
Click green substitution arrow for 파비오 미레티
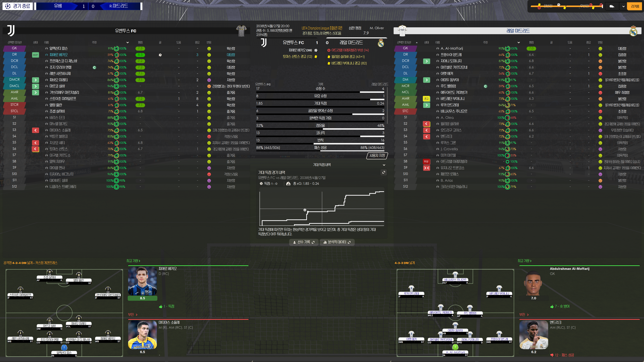coord(36,80)
